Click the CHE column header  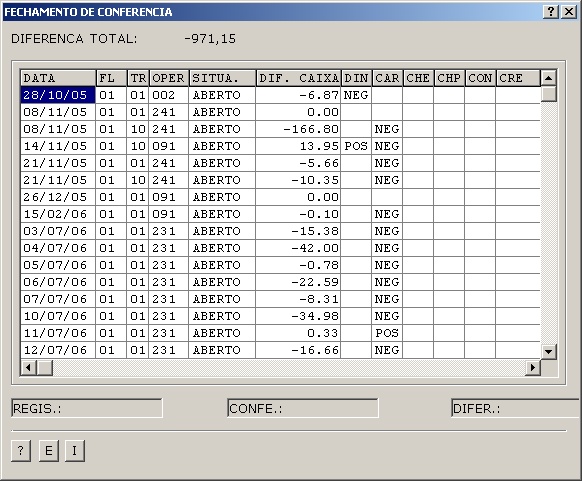(x=418, y=78)
